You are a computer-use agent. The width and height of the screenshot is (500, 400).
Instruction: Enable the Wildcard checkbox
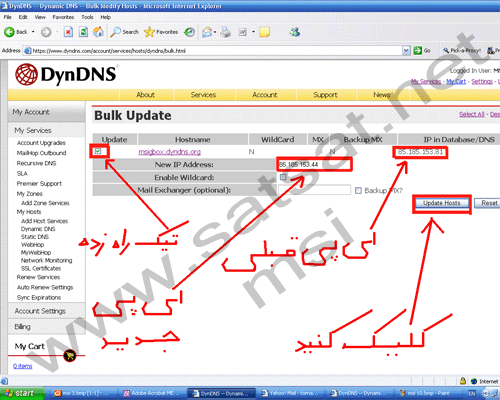click(x=283, y=177)
